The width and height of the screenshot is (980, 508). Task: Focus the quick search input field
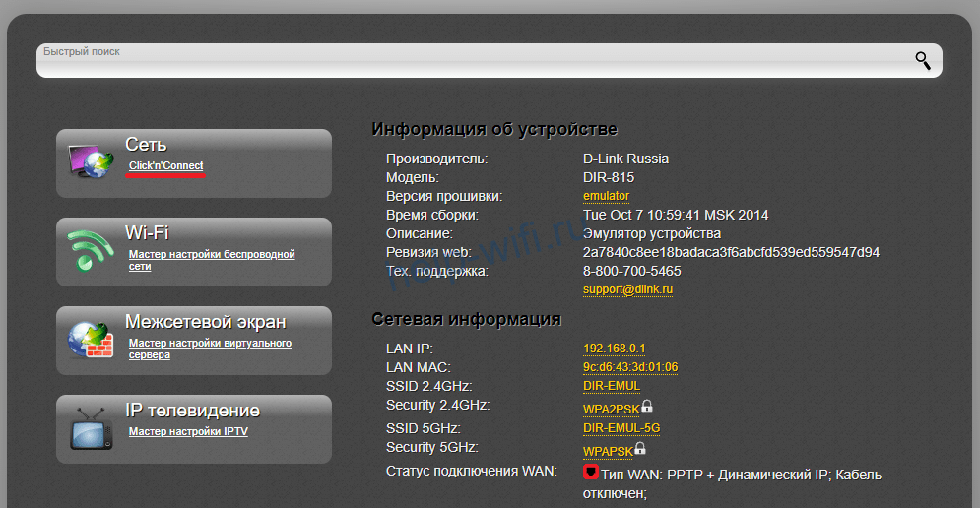[x=473, y=60]
